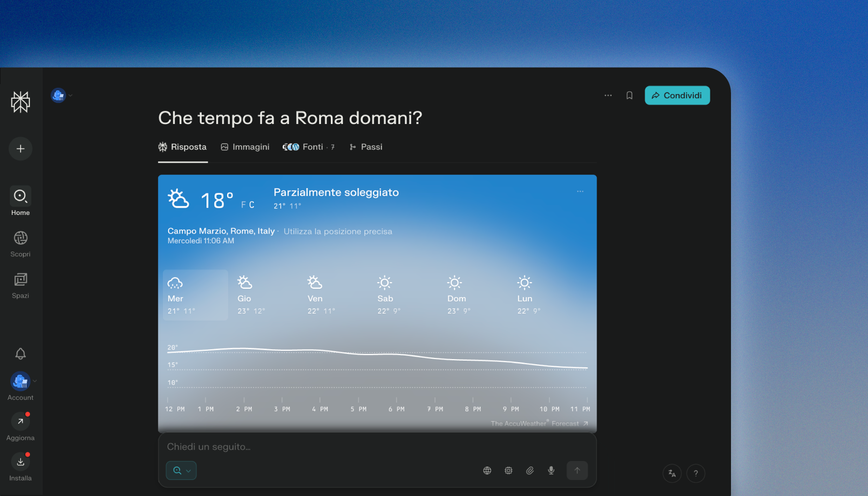Switch to the Fonti tab
The width and height of the screenshot is (868, 496).
[308, 147]
